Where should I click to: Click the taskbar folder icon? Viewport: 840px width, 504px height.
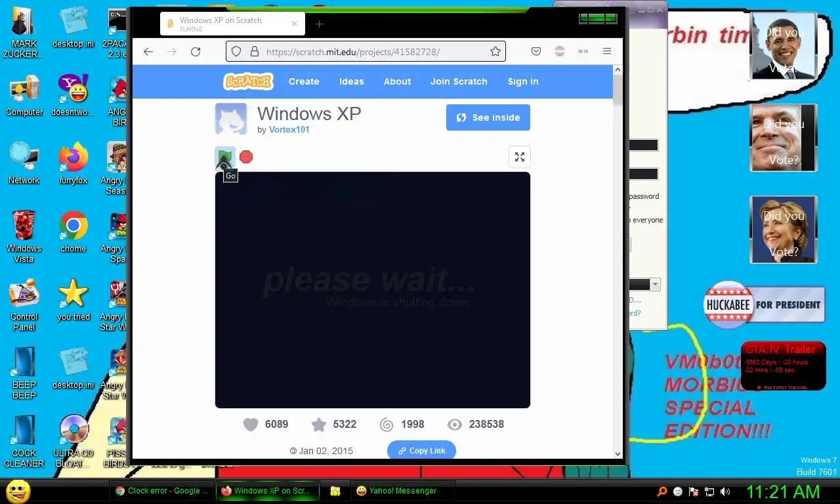(335, 491)
